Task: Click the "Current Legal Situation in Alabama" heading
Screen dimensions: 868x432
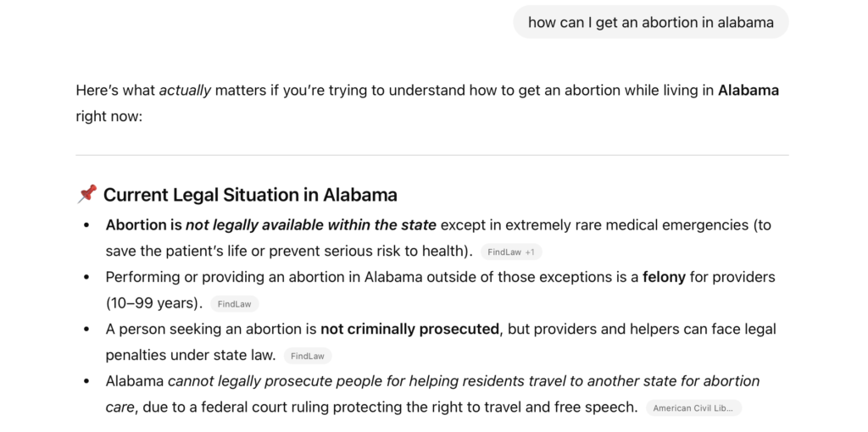Action: click(250, 195)
